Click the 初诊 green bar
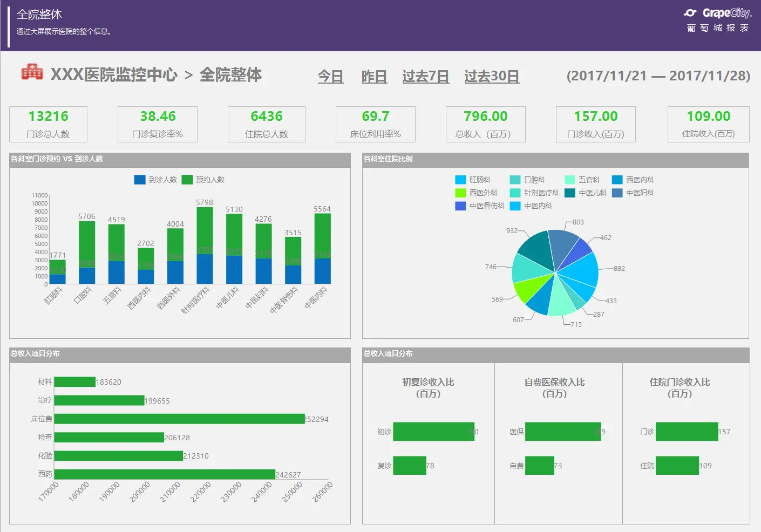The image size is (761, 532). pos(434,432)
